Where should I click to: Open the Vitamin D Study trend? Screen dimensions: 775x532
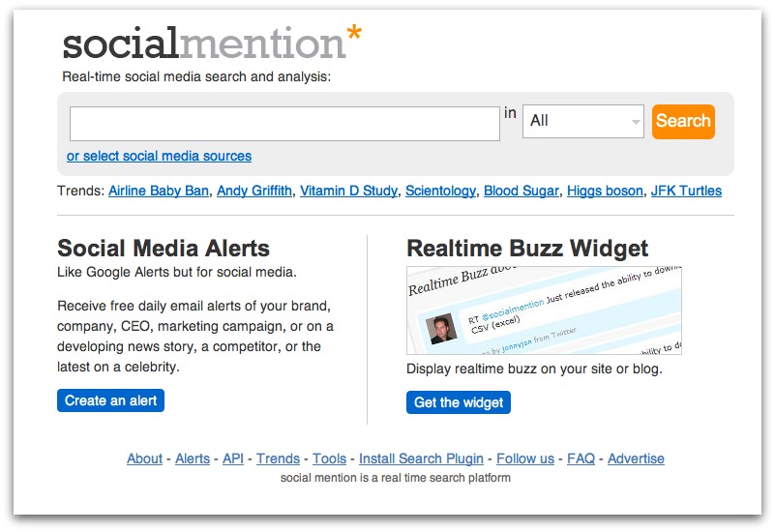point(348,191)
